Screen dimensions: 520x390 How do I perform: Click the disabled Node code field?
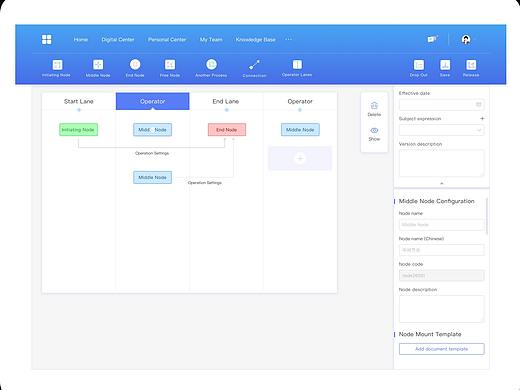(441, 275)
